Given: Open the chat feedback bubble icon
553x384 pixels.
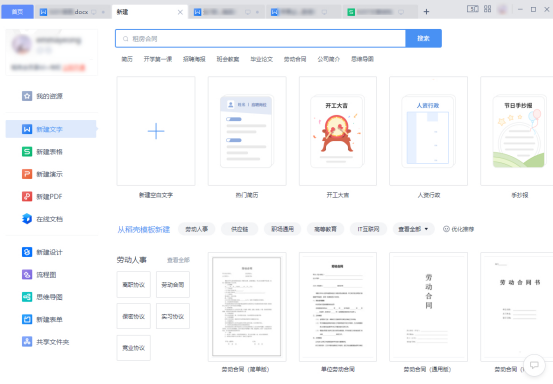Looking at the screenshot, I should coord(534,365).
